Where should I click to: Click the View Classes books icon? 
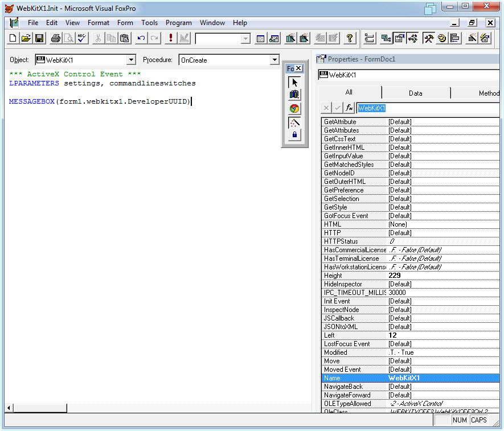(x=294, y=95)
